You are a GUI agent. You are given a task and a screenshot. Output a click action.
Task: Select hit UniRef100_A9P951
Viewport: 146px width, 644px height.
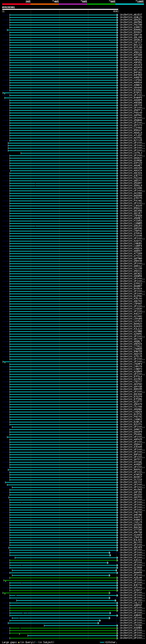131,63
